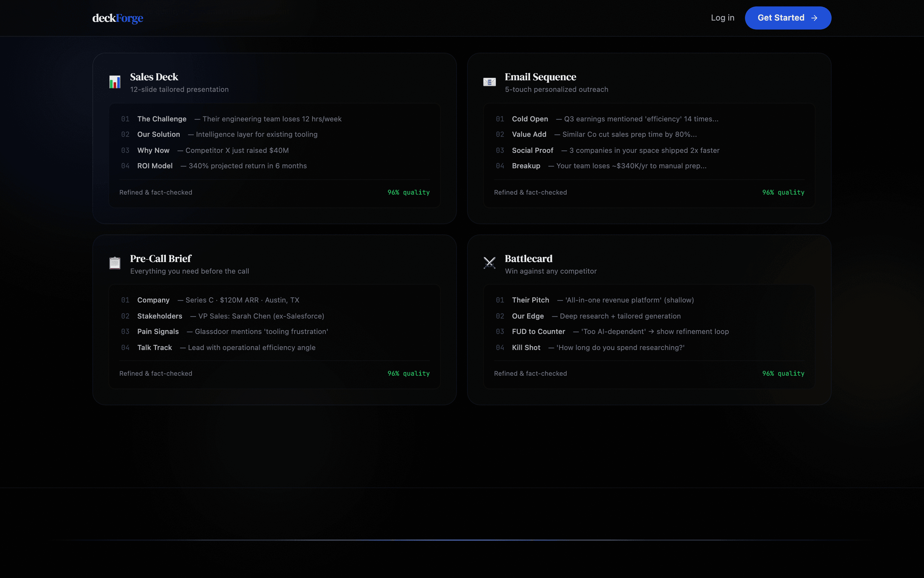This screenshot has height=578, width=924.
Task: Click '12-slide tailored presentation' subtitle
Action: coord(179,90)
